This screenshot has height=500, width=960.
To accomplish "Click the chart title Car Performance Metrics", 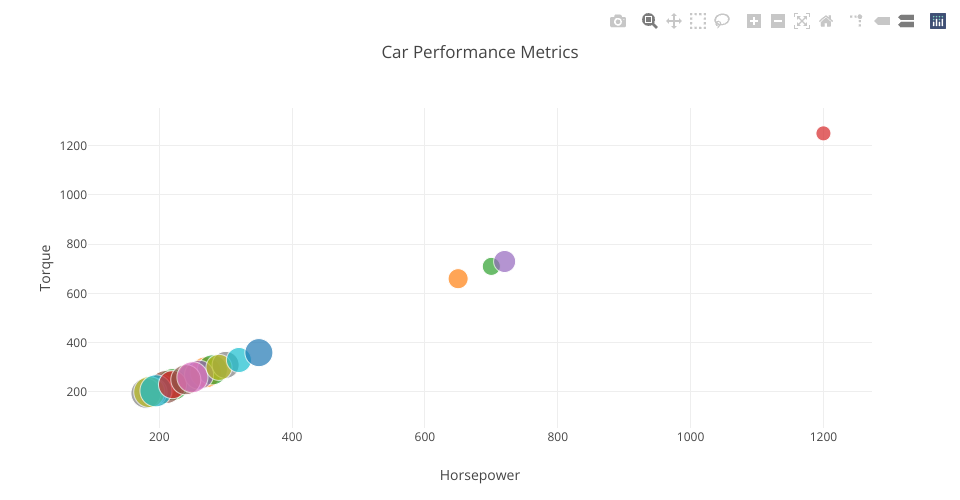I will coord(480,52).
